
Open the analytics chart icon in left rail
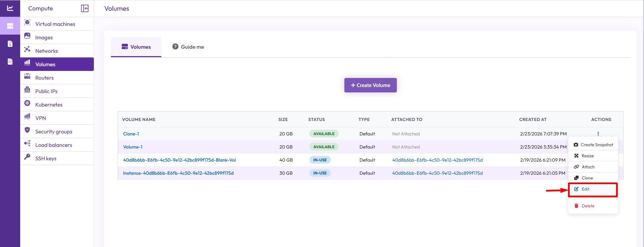point(10,8)
